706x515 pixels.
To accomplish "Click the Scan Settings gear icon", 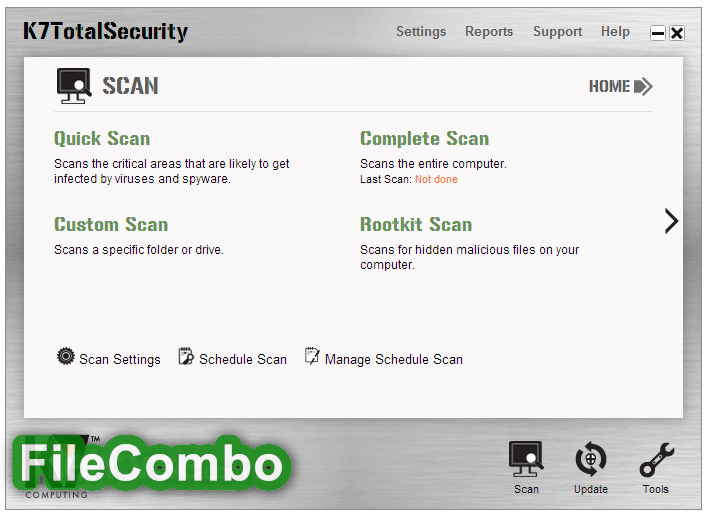I will coord(66,356).
